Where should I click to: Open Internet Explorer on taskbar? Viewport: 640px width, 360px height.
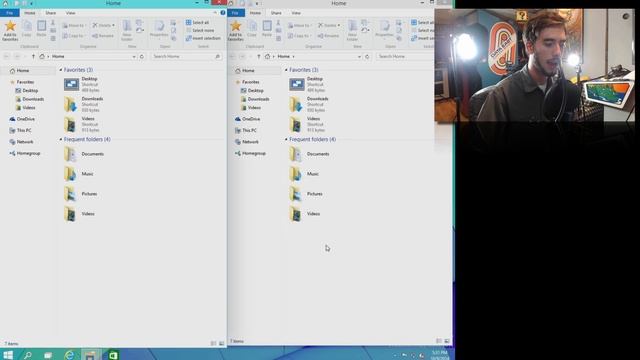pos(69,355)
